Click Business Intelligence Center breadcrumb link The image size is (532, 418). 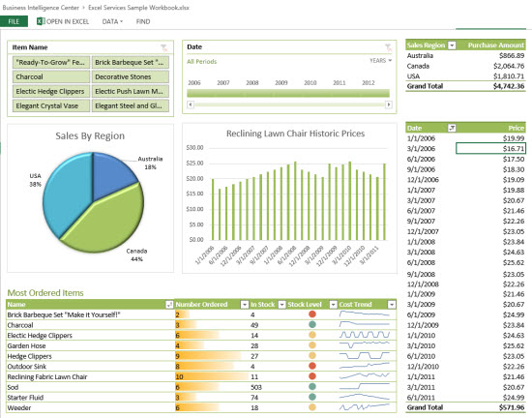(41, 8)
